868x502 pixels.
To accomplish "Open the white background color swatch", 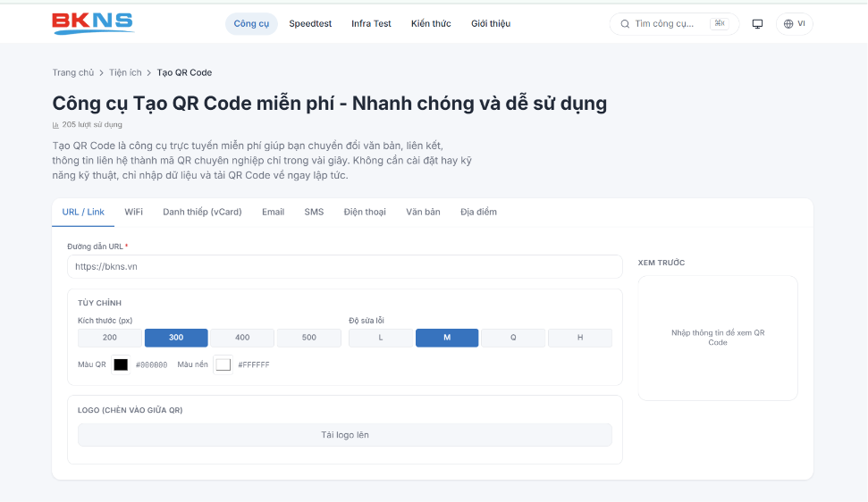I will [223, 365].
